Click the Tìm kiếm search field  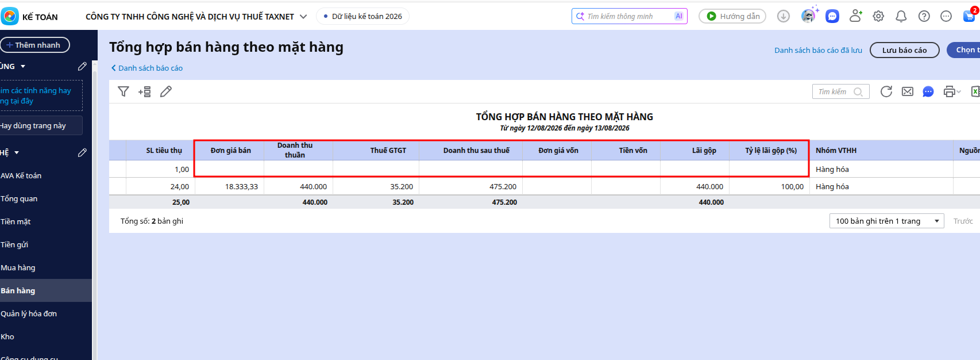[840, 91]
